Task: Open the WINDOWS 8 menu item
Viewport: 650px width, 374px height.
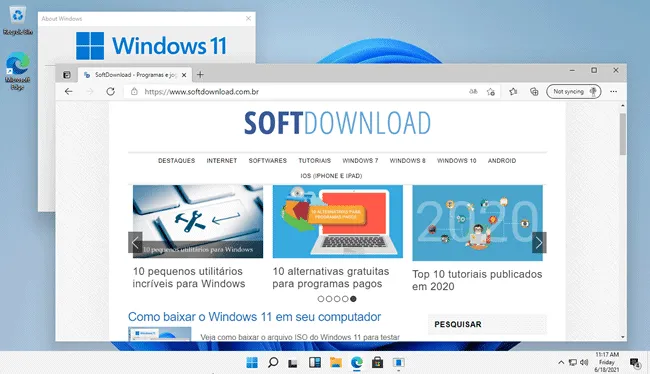Action: [407, 160]
